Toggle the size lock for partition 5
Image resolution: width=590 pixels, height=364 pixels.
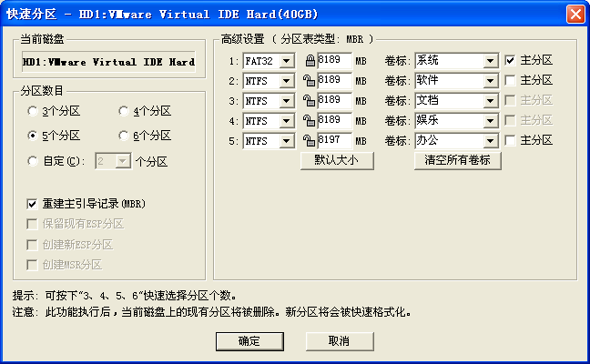[x=310, y=140]
